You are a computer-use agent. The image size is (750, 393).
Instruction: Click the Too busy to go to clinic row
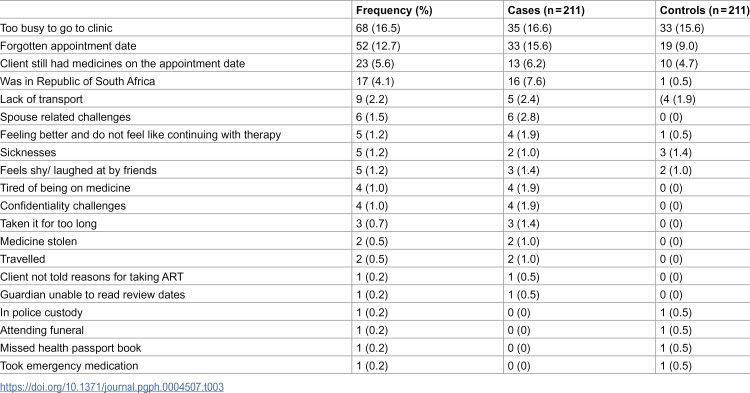click(x=375, y=28)
